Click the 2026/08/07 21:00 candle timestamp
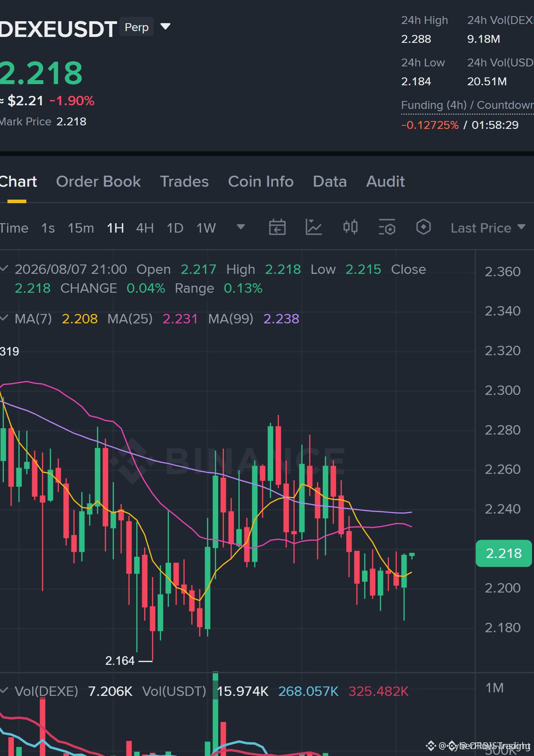Viewport: 534px width, 756px height. 71,269
